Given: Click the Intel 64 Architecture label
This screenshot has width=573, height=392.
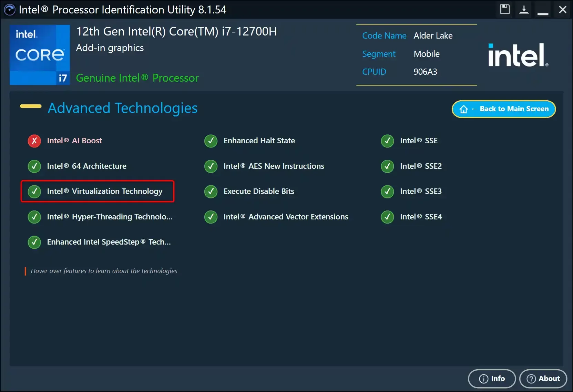Looking at the screenshot, I should (87, 166).
